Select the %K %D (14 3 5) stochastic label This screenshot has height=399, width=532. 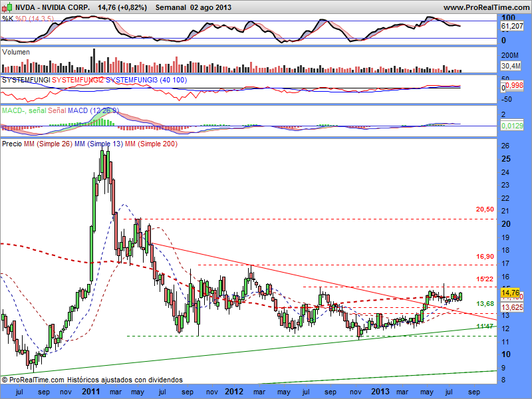coord(28,19)
